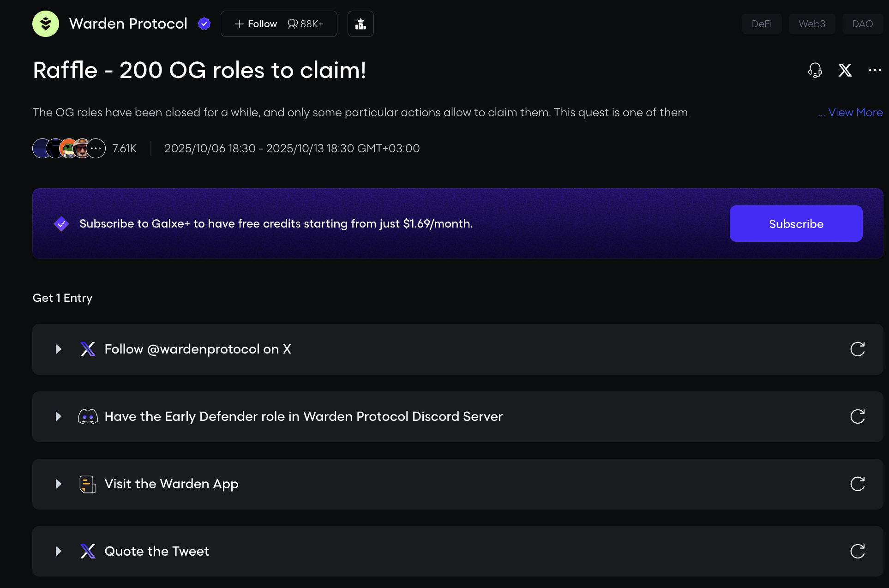Share the raffle via X icon

[x=845, y=70]
